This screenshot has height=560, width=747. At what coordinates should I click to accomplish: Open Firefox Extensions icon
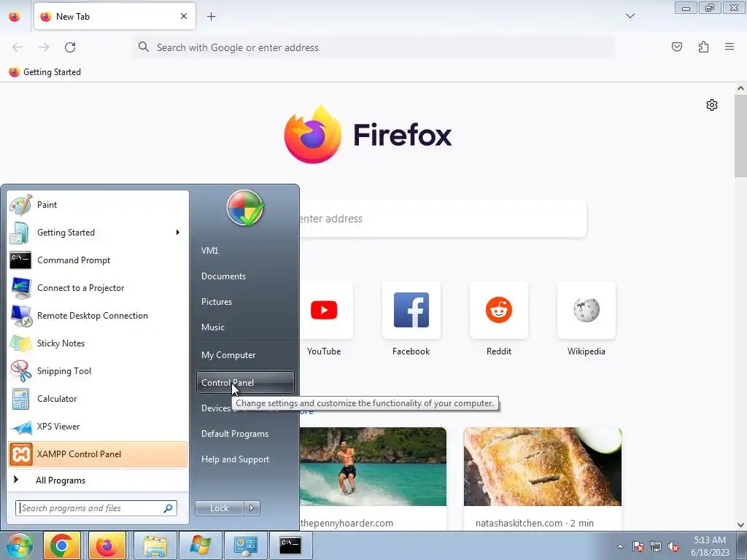703,47
